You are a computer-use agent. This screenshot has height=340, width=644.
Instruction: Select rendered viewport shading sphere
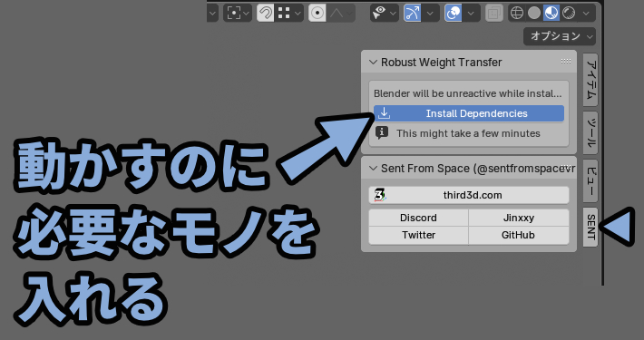[x=569, y=13]
